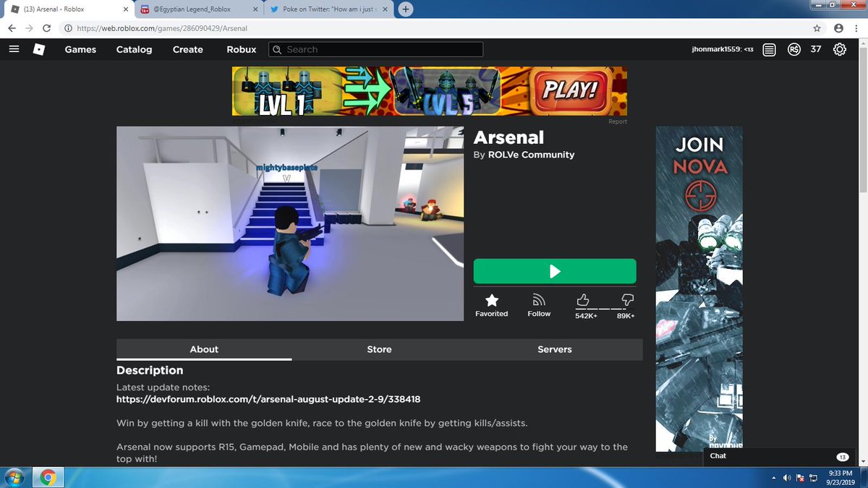
Task: Click the Arsenal game screenshot thumbnail
Action: click(290, 223)
